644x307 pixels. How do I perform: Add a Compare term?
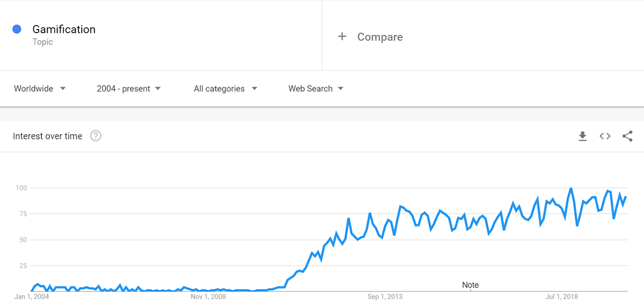pos(380,36)
